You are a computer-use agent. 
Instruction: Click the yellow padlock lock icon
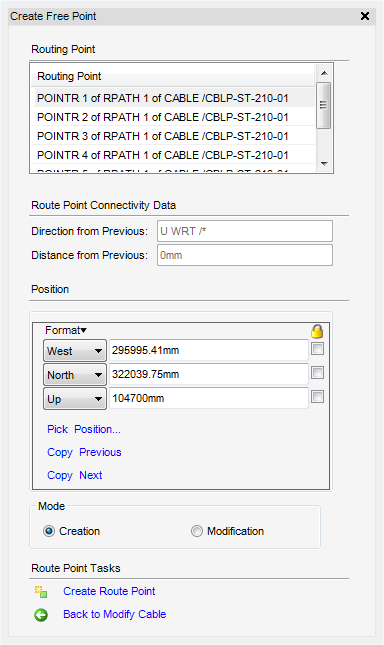click(317, 331)
